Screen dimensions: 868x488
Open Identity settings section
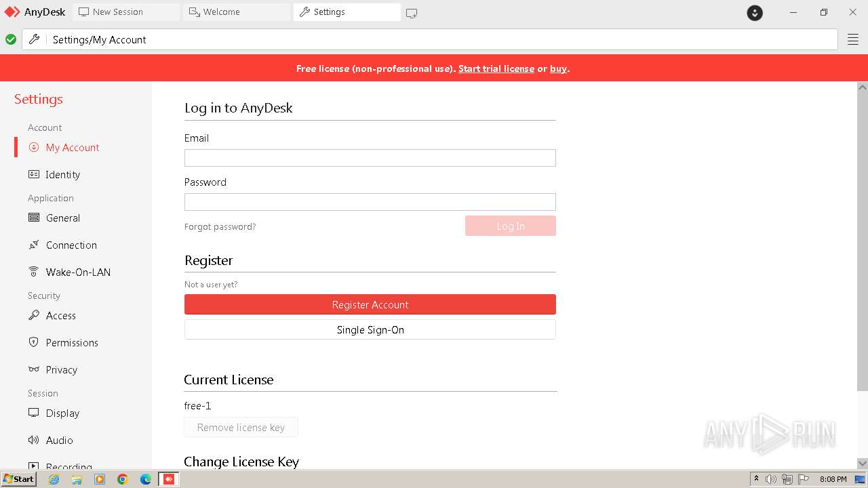point(62,174)
